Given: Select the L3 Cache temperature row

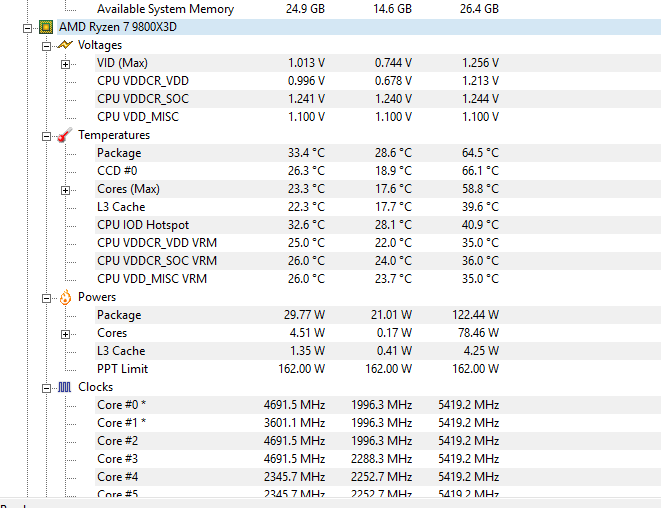Looking at the screenshot, I should click(378, 207).
